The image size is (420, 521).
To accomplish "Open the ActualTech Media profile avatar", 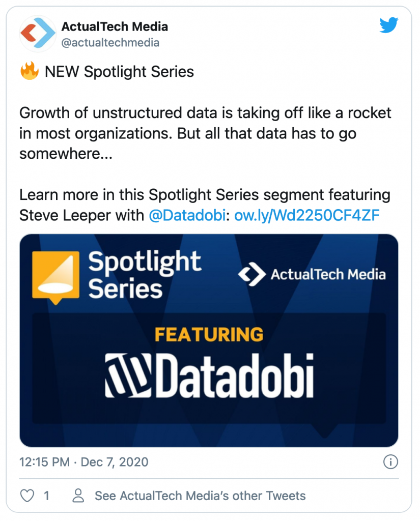I will pyautogui.click(x=38, y=34).
